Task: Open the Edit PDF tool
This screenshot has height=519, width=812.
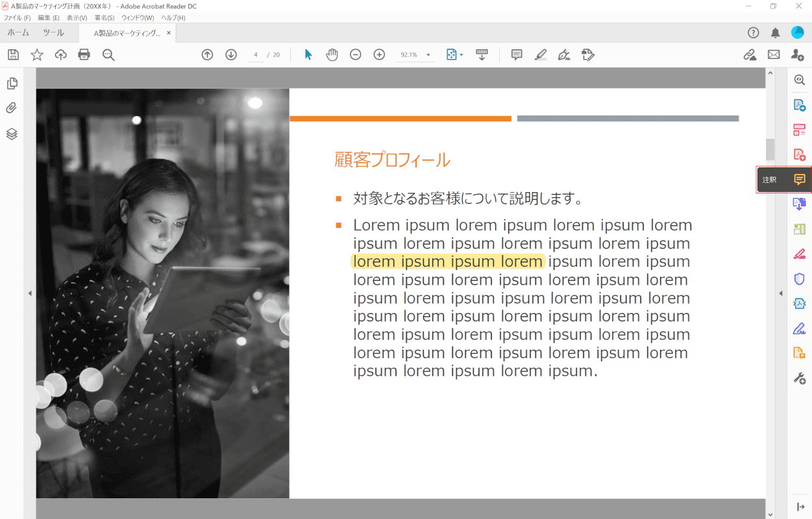Action: (x=800, y=130)
